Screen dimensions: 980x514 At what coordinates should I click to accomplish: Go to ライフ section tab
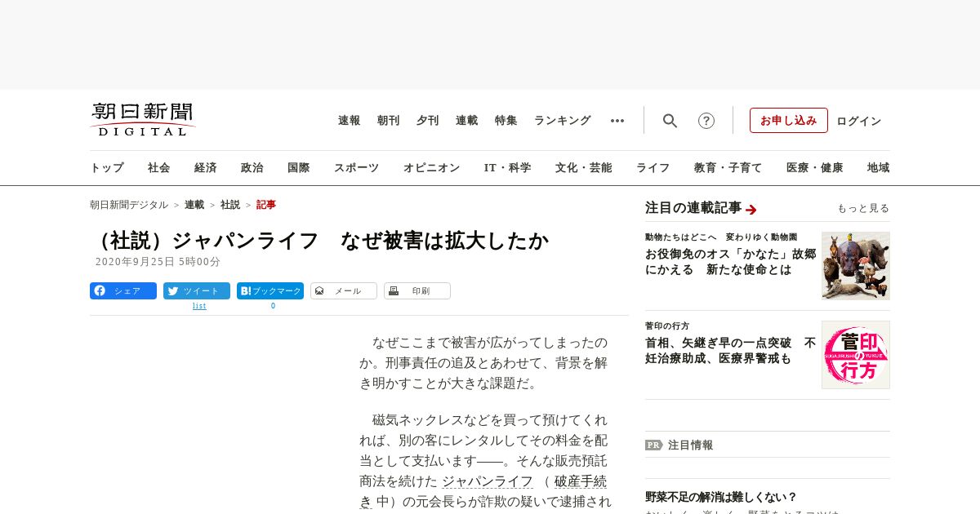point(653,168)
